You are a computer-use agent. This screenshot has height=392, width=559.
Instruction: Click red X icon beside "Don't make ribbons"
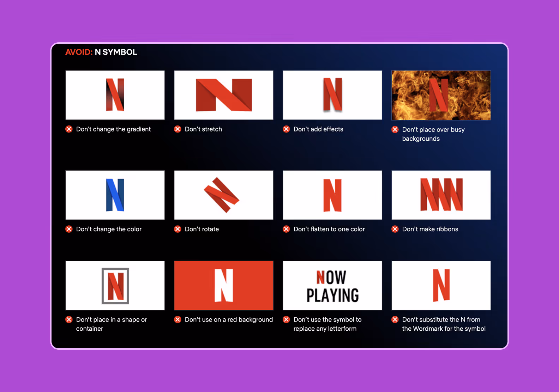point(395,229)
